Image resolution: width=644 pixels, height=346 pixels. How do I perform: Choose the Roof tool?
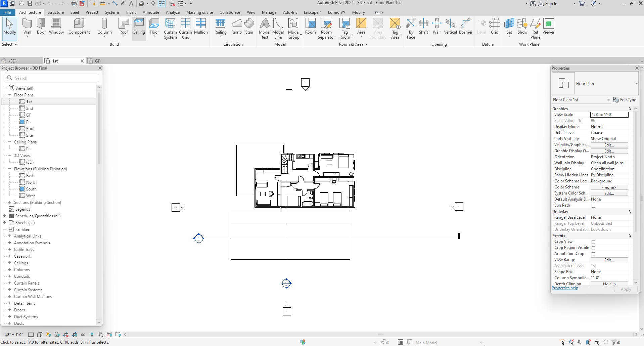coord(124,27)
